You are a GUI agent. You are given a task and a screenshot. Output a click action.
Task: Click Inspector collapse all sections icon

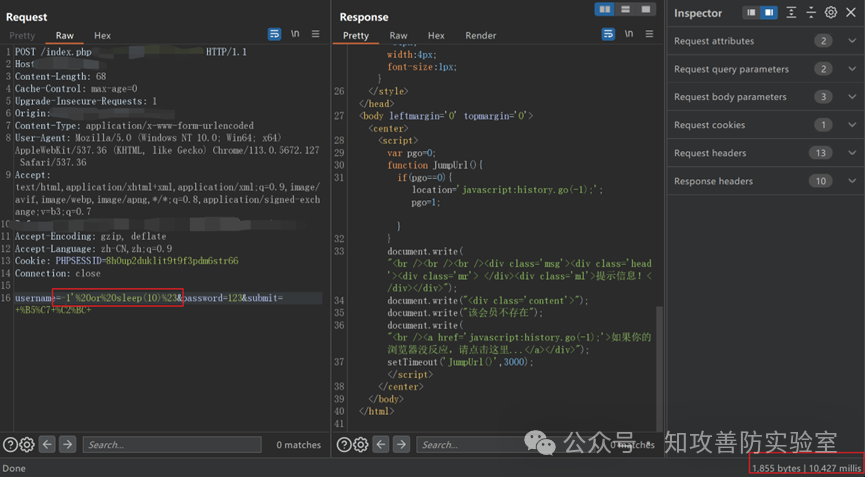point(810,13)
